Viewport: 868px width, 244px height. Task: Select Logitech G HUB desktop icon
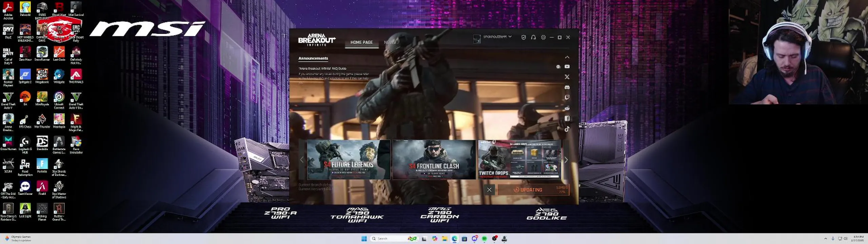point(25,145)
